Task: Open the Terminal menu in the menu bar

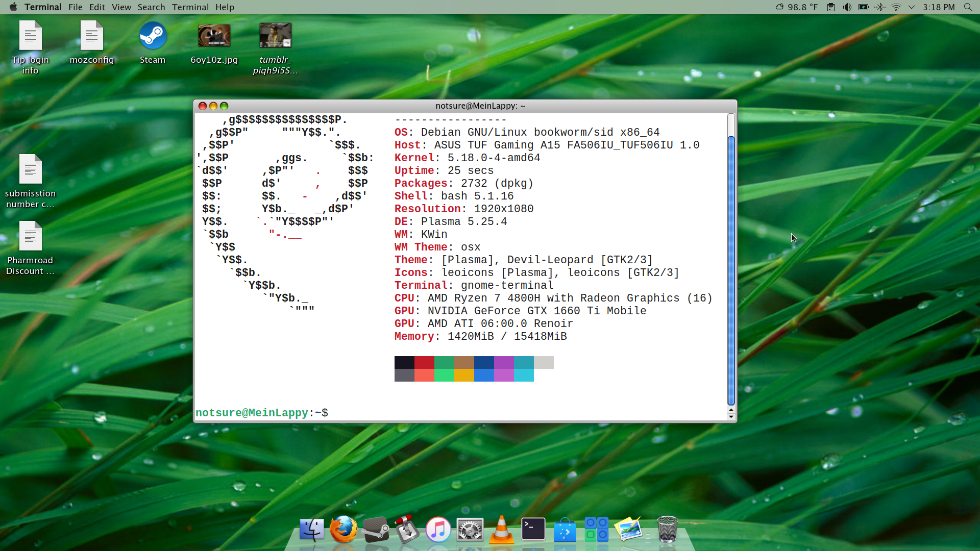Action: [x=190, y=7]
